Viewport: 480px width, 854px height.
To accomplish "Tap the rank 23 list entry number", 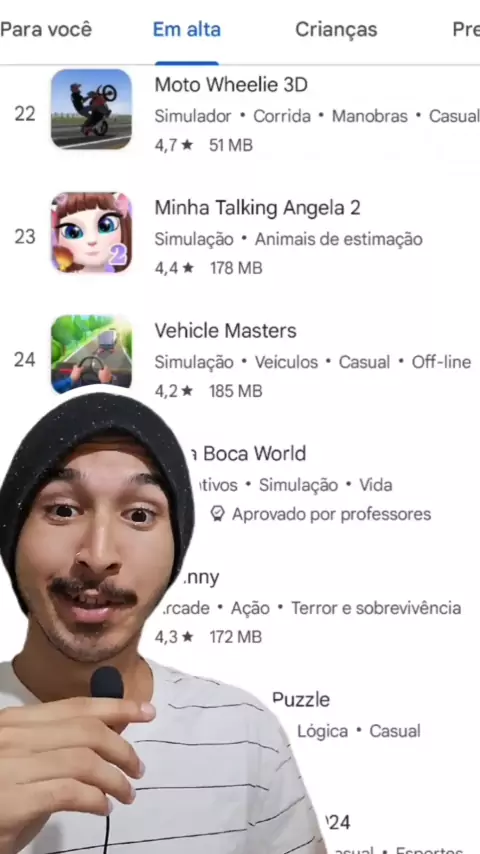I will click(25, 237).
